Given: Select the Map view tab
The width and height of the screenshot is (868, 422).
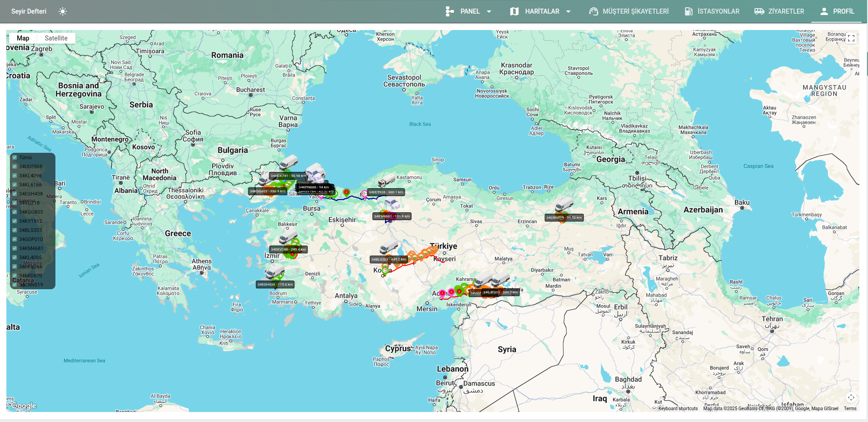Looking at the screenshot, I should tap(23, 38).
